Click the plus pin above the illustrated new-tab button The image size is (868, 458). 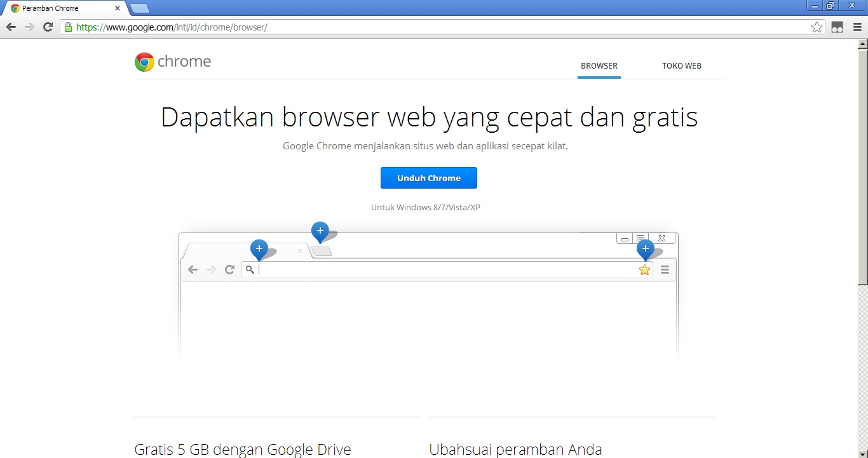[320, 232]
